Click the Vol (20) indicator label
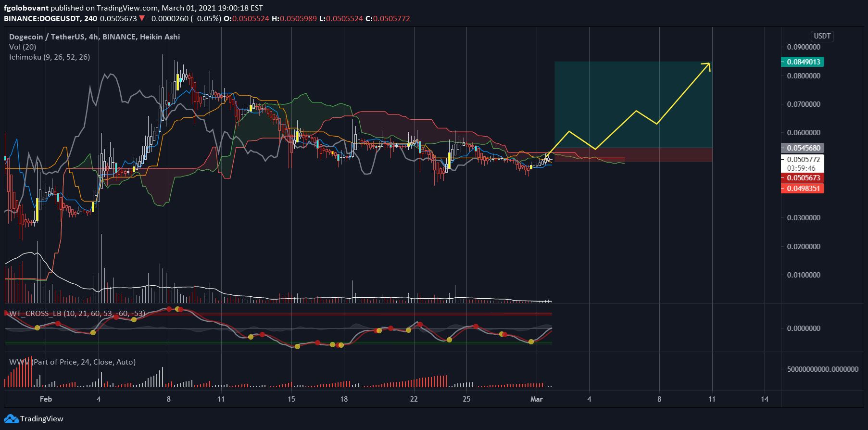The image size is (868, 430). (23, 47)
